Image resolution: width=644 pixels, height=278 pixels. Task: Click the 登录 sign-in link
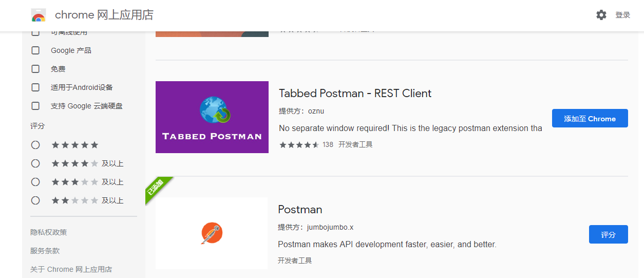622,15
